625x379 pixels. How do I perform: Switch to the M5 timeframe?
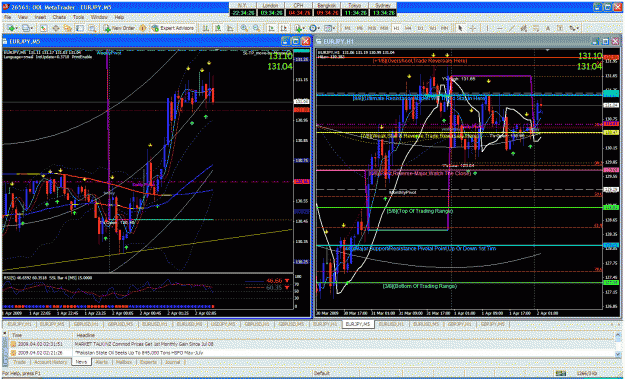click(360, 28)
